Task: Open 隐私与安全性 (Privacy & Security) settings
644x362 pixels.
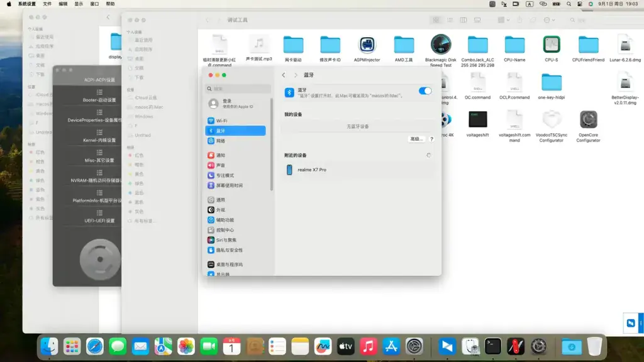Action: pos(235,250)
